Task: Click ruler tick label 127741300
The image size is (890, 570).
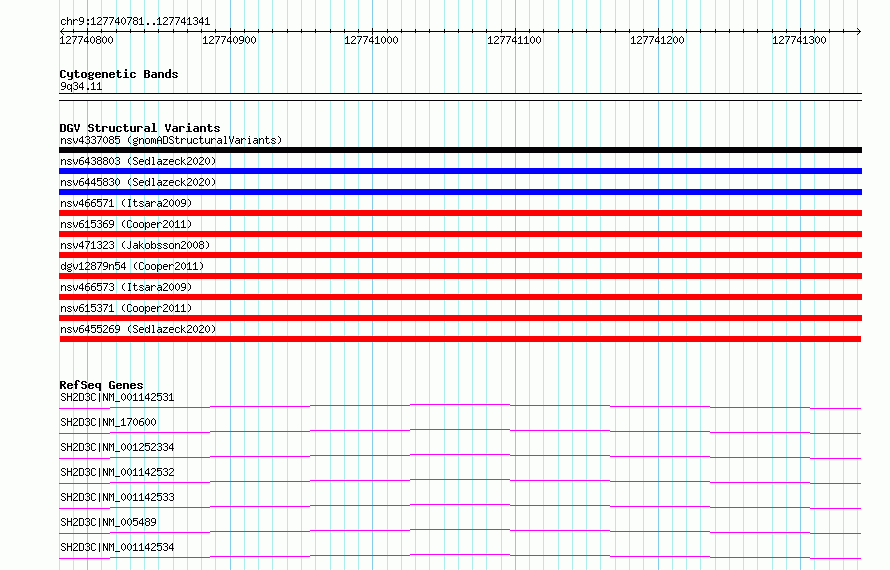Action: click(x=799, y=40)
